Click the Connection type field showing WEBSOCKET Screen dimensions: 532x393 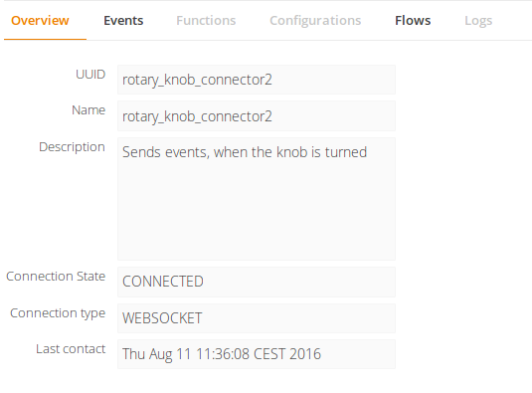tap(257, 318)
